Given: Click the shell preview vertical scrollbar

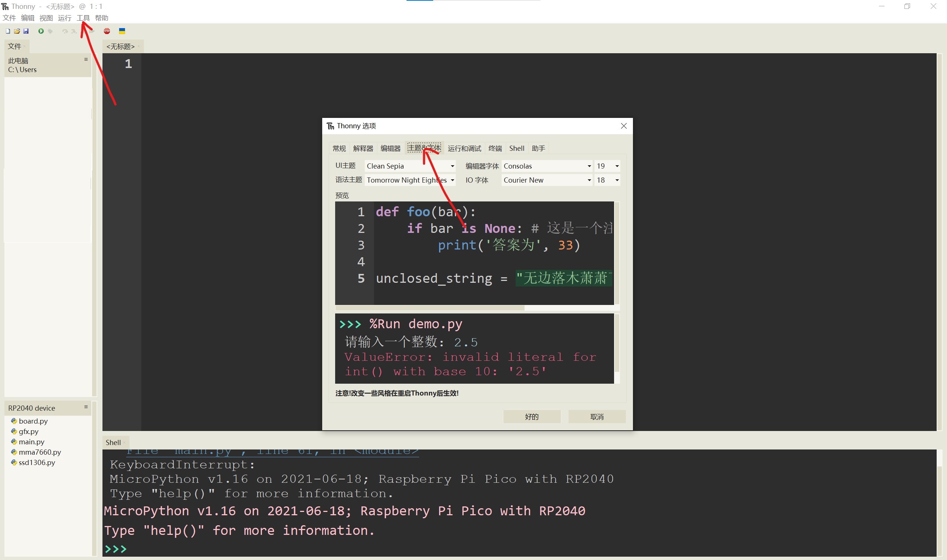Looking at the screenshot, I should tap(617, 343).
